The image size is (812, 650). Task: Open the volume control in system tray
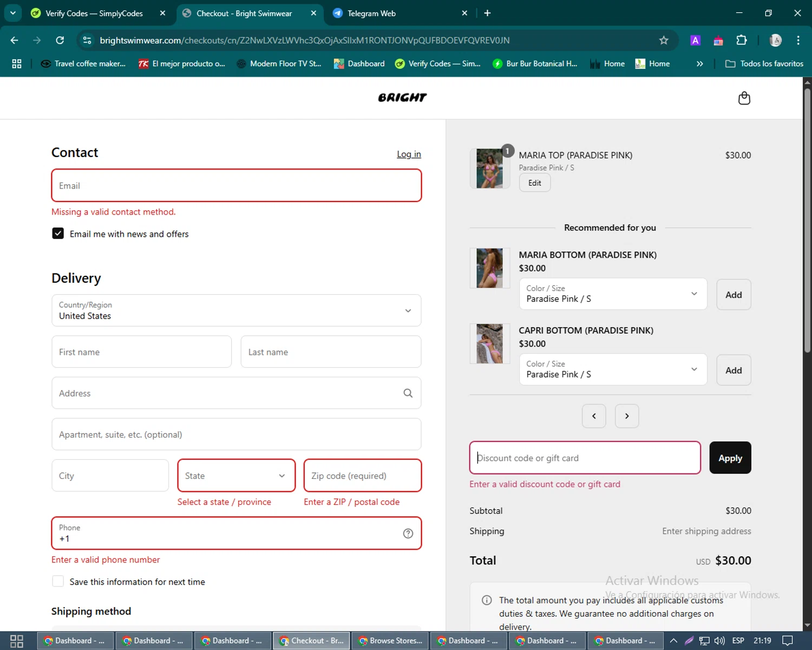719,641
